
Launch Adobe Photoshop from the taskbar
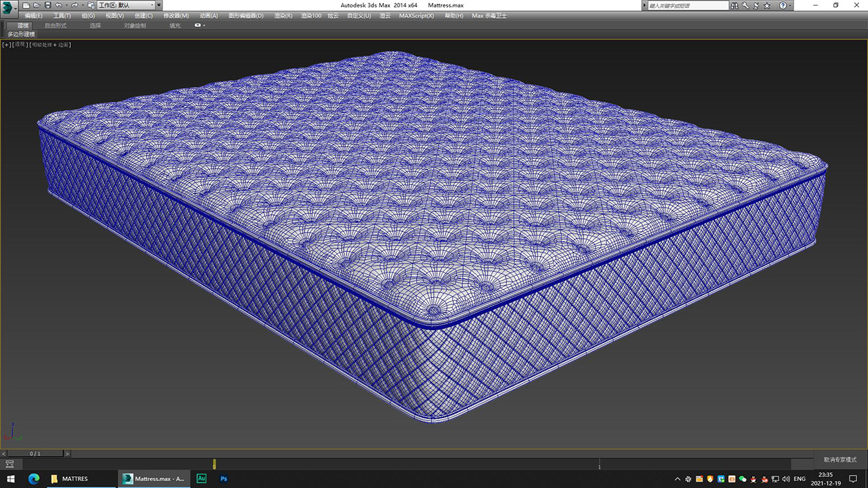point(223,478)
